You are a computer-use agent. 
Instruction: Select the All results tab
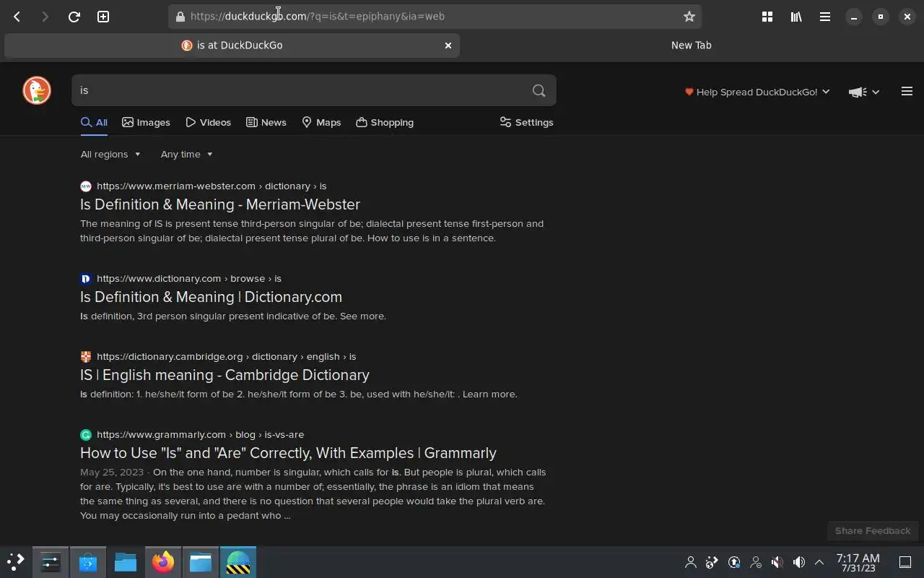[94, 122]
